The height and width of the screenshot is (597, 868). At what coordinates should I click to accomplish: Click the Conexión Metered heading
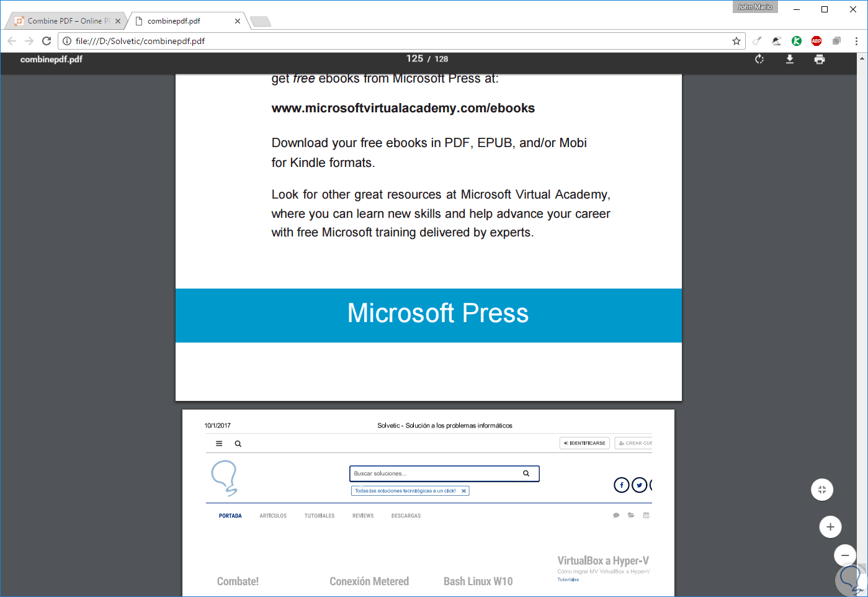click(369, 581)
